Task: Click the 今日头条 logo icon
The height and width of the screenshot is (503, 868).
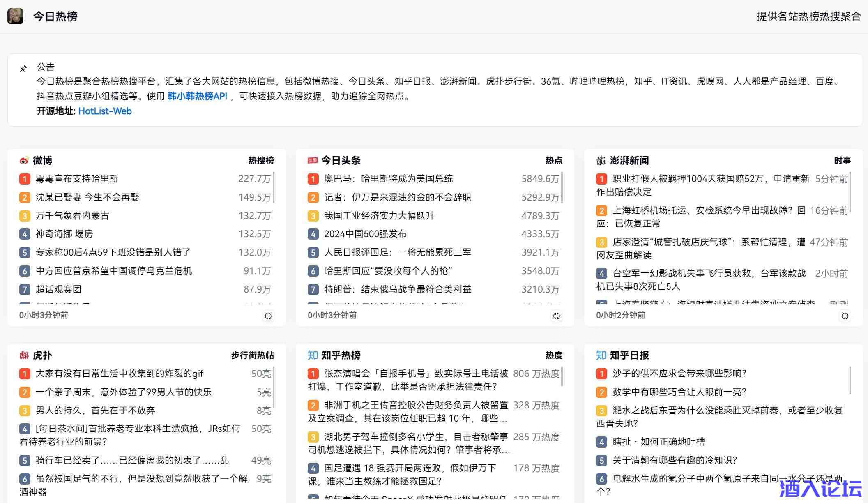Action: coord(313,160)
